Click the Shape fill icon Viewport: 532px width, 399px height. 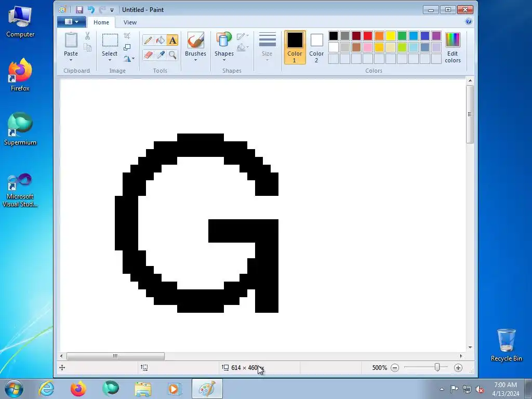pos(243,47)
